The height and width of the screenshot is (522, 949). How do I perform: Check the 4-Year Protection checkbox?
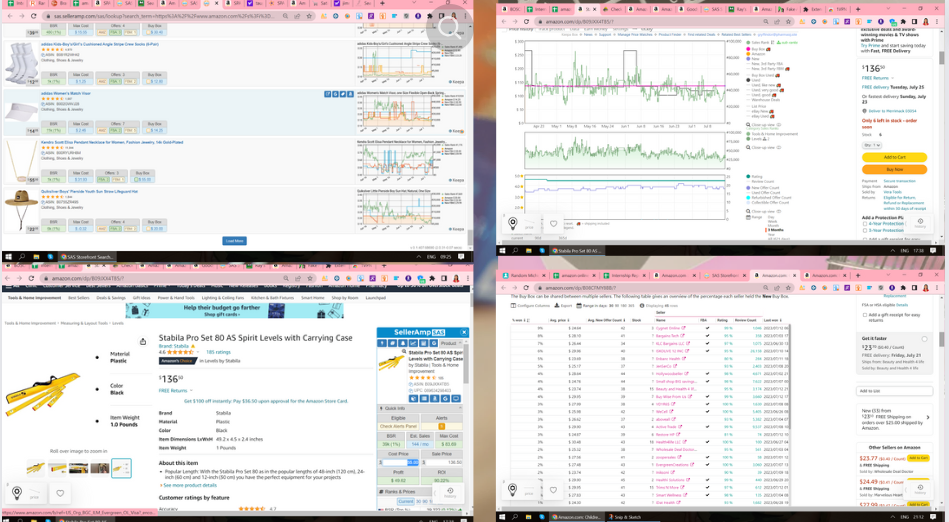coord(864,223)
